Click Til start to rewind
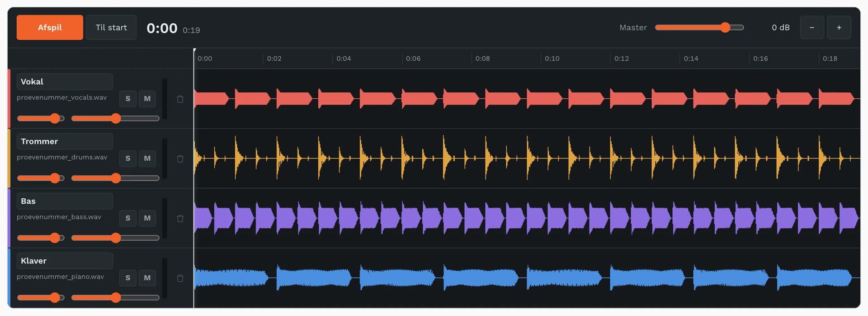868x316 pixels. [x=111, y=28]
